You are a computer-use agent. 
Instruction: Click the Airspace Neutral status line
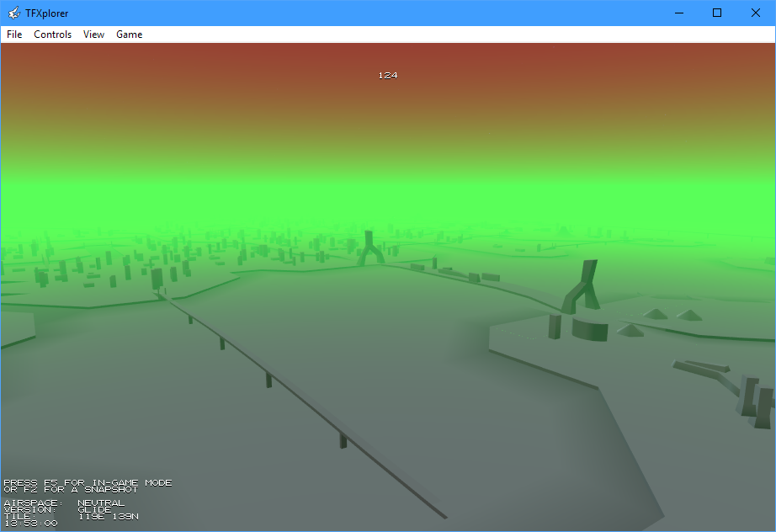tap(64, 503)
